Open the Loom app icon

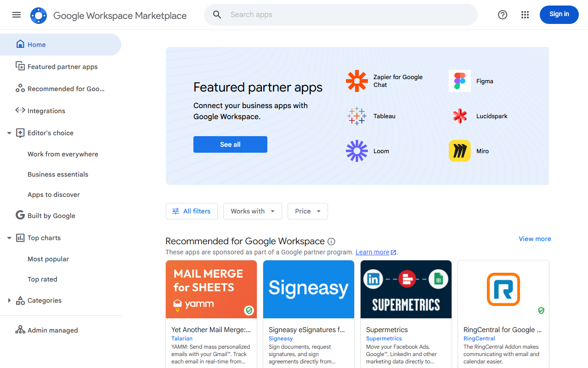pyautogui.click(x=357, y=151)
